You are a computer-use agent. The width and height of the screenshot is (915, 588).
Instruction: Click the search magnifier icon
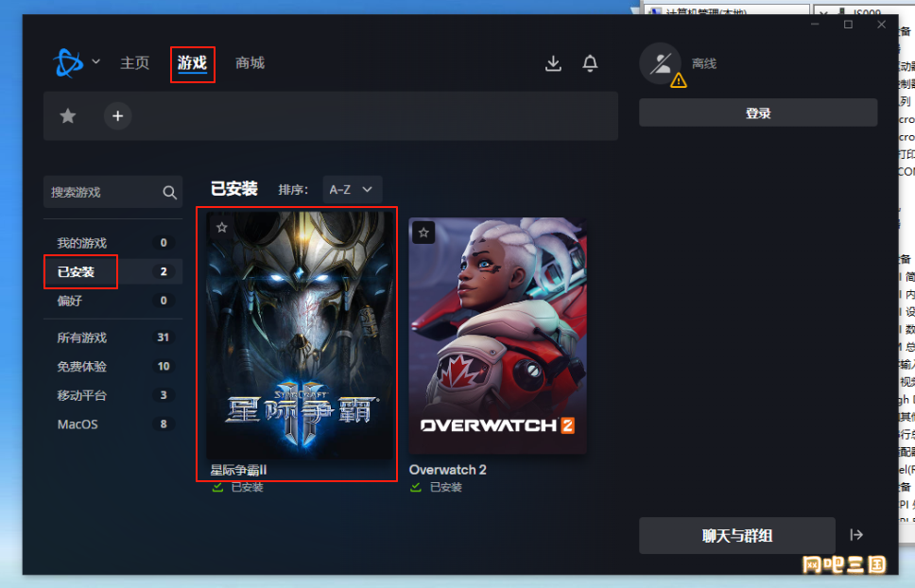point(170,193)
